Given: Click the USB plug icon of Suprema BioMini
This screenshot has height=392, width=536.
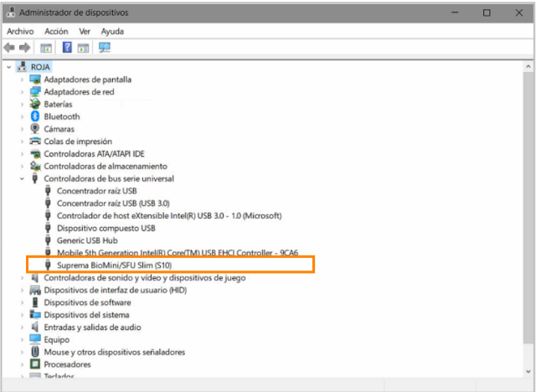Looking at the screenshot, I should [x=48, y=265].
